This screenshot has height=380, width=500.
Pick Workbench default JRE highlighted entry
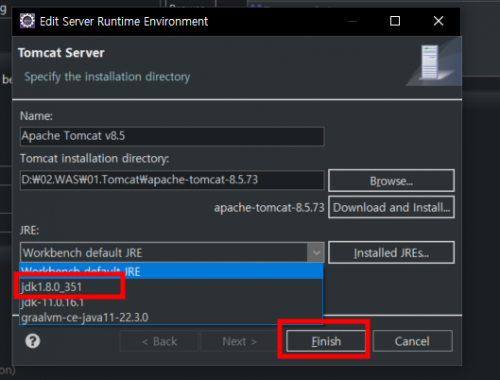tap(171, 271)
